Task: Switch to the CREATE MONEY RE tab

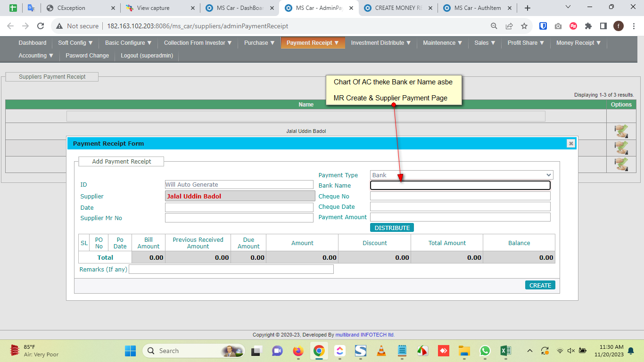Action: coord(397,8)
